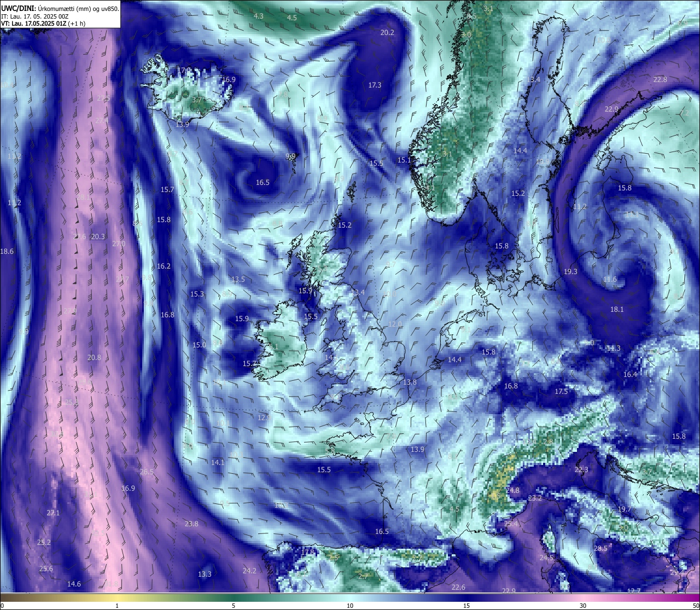Screen dimensions: 700x610
Task: Click the map value '23.2'
Action: pos(535,498)
